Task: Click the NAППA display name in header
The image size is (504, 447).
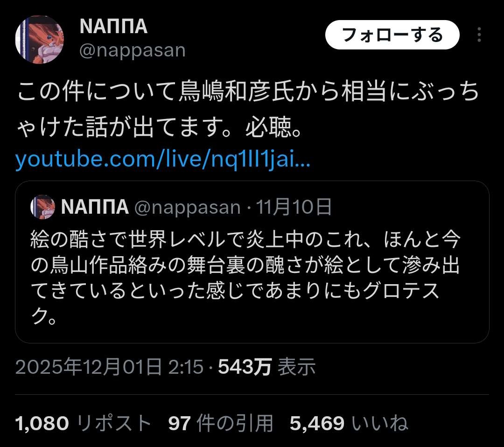Action: coord(113,26)
